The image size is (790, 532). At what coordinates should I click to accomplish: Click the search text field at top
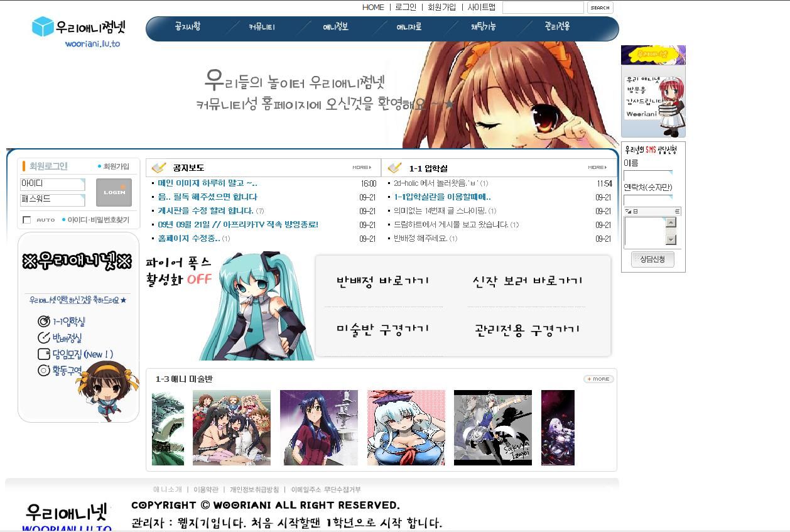click(x=543, y=8)
